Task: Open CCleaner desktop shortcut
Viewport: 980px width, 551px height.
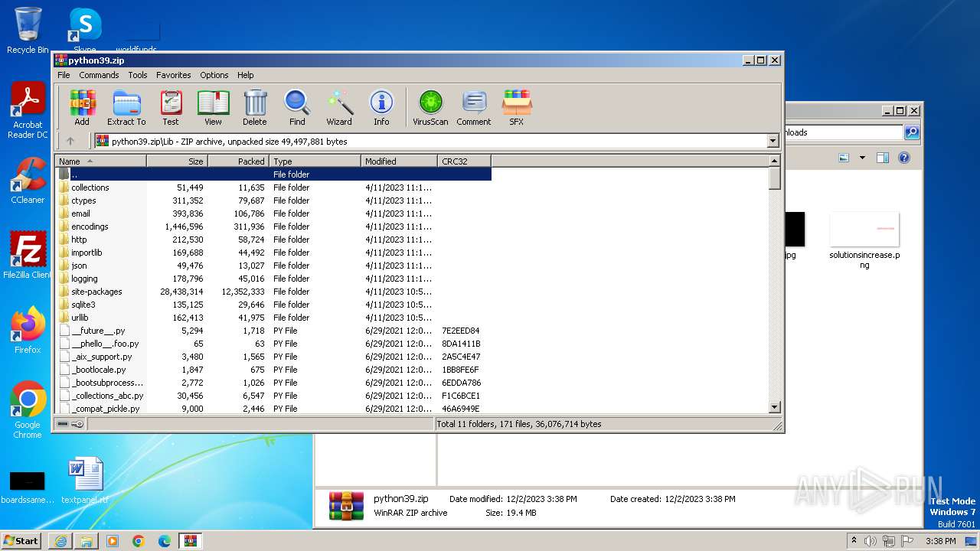Action: click(28, 181)
